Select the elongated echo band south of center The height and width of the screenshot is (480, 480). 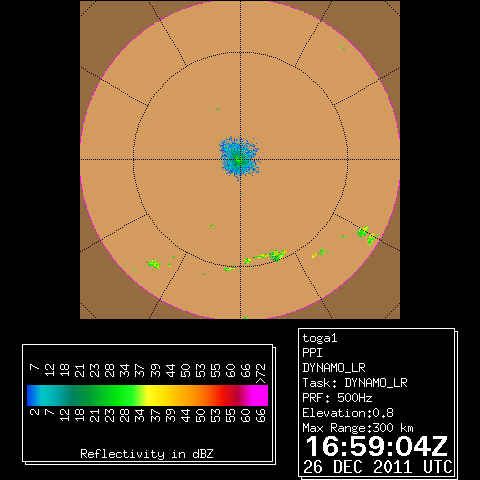tap(266, 256)
